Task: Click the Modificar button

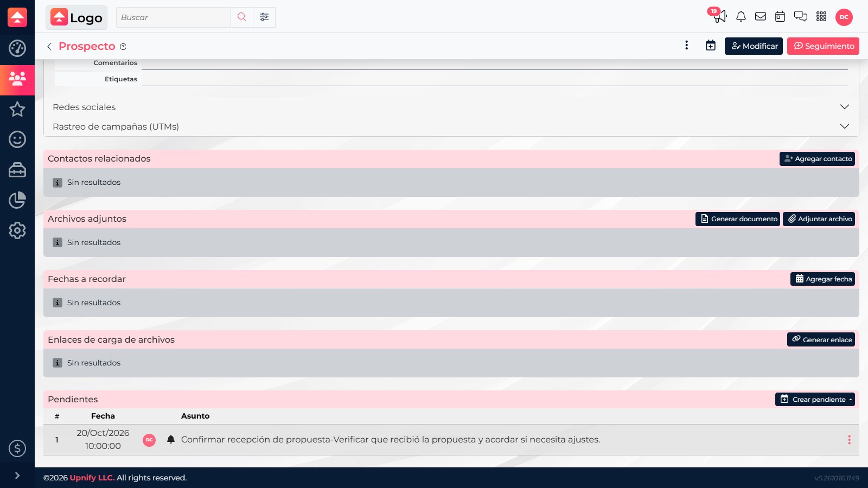Action: (754, 46)
